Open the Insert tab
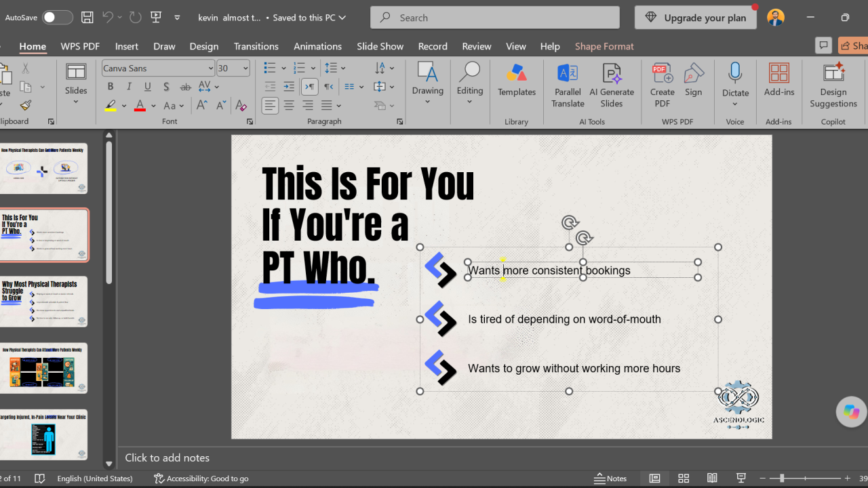868x488 pixels. tap(127, 46)
